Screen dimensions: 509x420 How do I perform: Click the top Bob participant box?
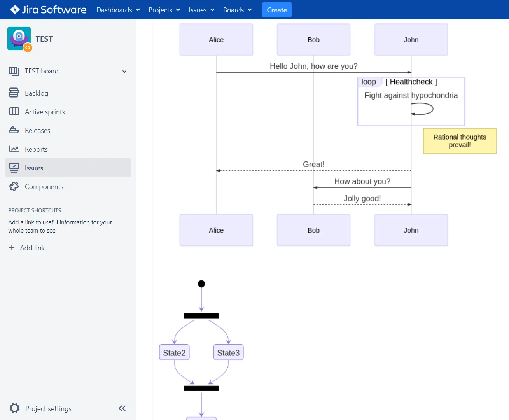313,40
